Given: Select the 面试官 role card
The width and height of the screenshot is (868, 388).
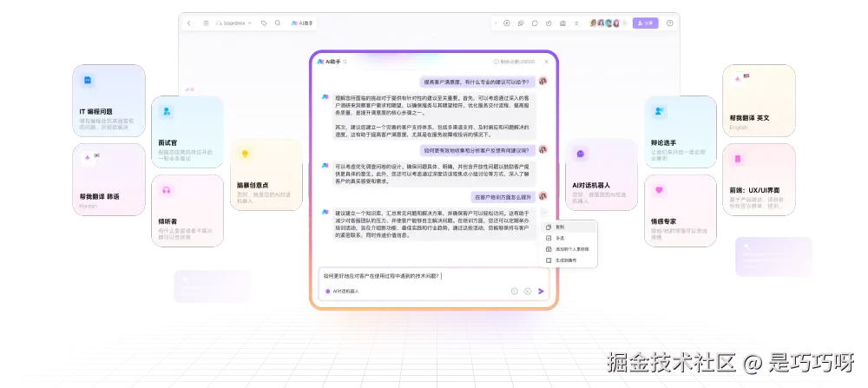Looking at the screenshot, I should pyautogui.click(x=187, y=132).
